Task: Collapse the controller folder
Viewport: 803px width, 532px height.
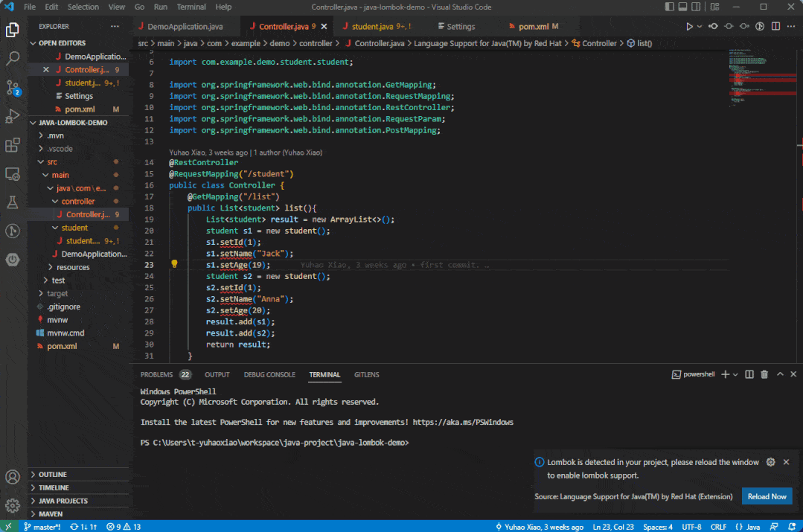Action: click(77, 201)
